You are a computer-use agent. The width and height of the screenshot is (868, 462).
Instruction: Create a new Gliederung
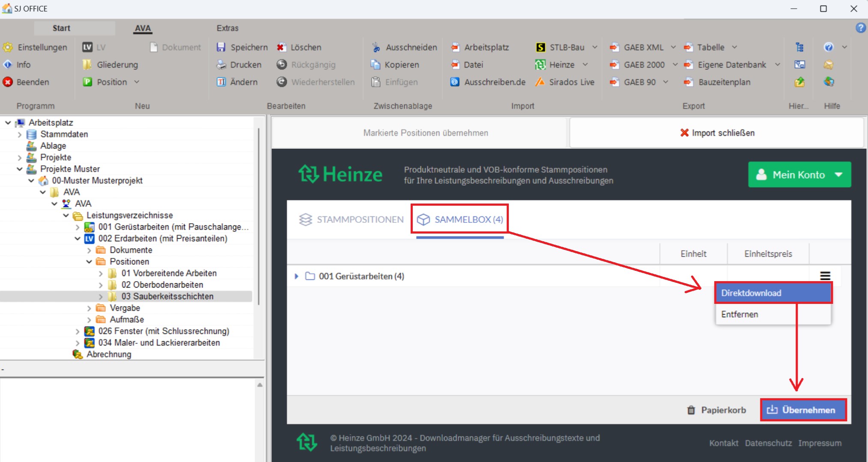point(110,65)
